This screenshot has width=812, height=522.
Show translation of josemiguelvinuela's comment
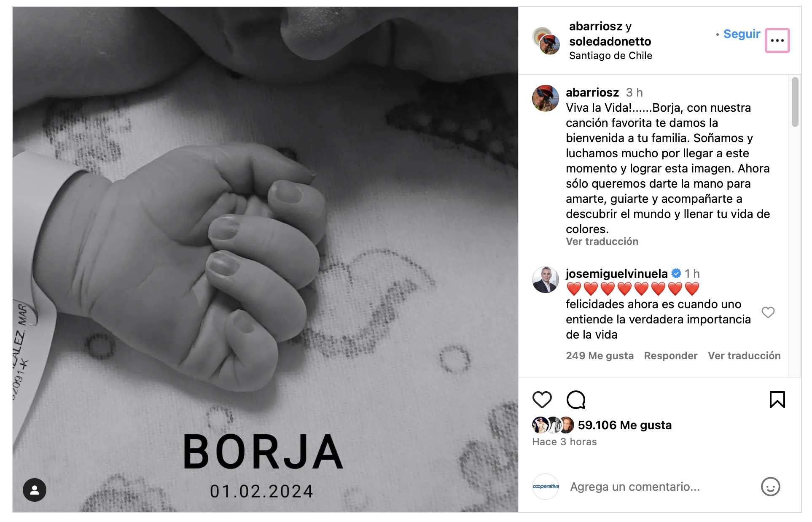pyautogui.click(x=744, y=356)
